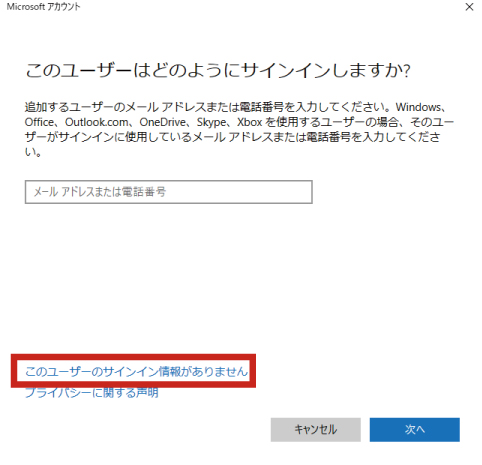Click the Microsoft アカウント window title
The image size is (482, 465).
[x=43, y=7]
